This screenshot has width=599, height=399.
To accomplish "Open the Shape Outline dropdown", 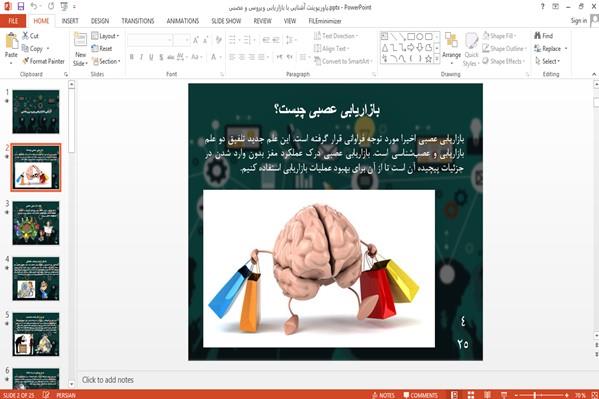I will click(505, 49).
